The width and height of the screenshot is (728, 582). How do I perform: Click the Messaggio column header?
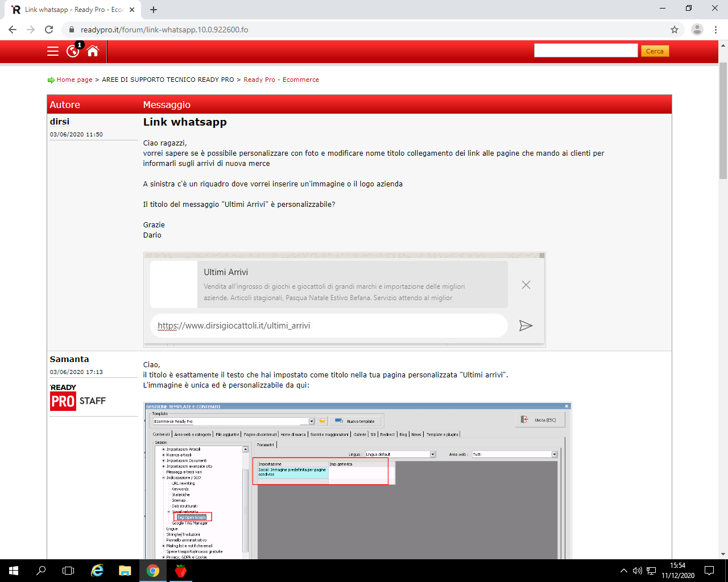click(x=167, y=105)
